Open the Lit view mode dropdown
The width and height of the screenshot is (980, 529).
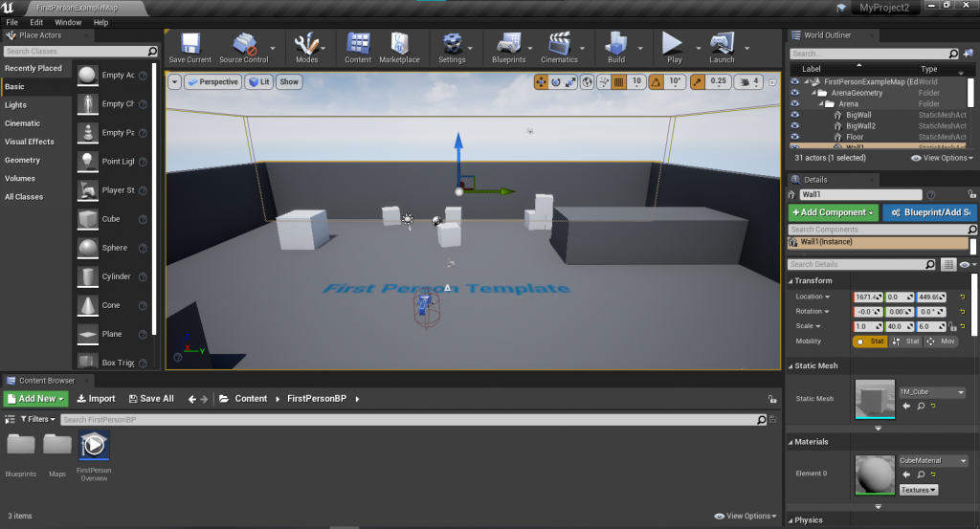tap(258, 82)
